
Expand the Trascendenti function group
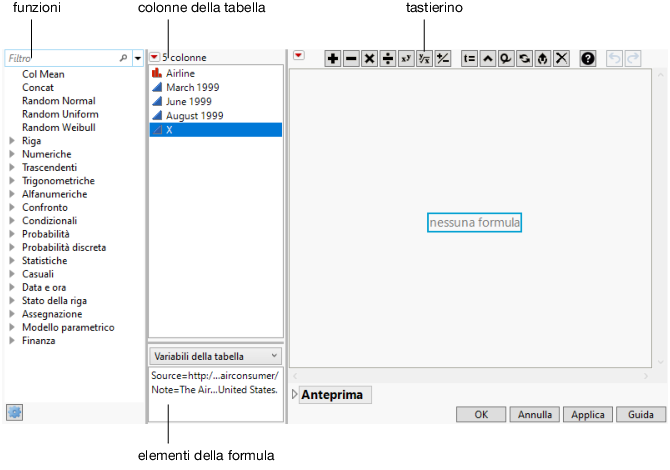(12, 167)
